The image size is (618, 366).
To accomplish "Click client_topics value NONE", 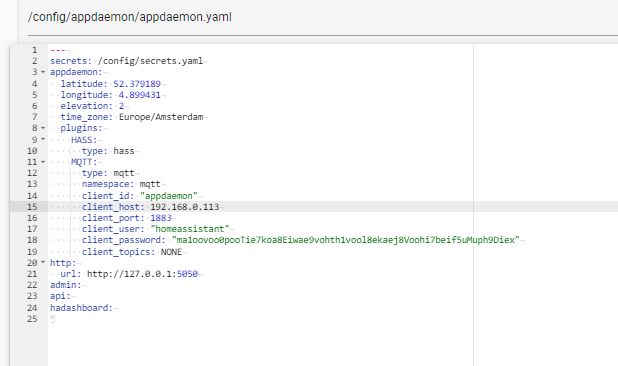I will point(171,252).
